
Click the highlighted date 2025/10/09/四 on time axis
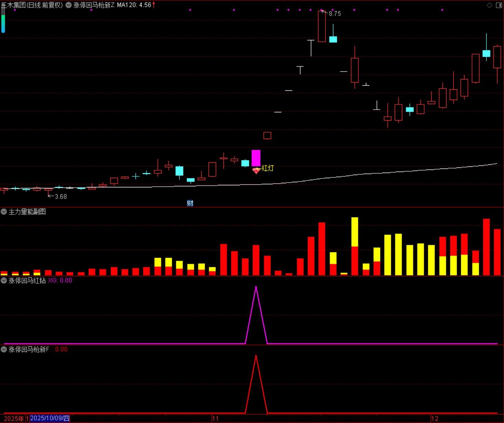[50, 418]
